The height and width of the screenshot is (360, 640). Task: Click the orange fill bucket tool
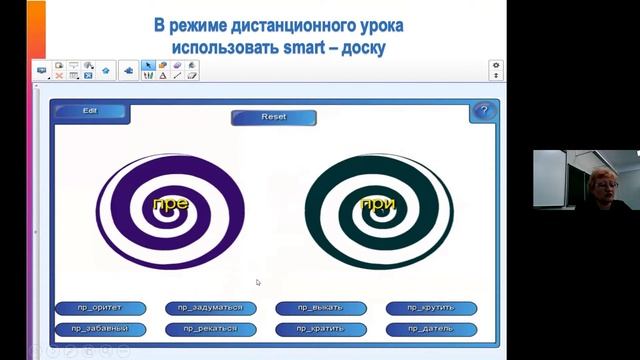click(x=163, y=65)
